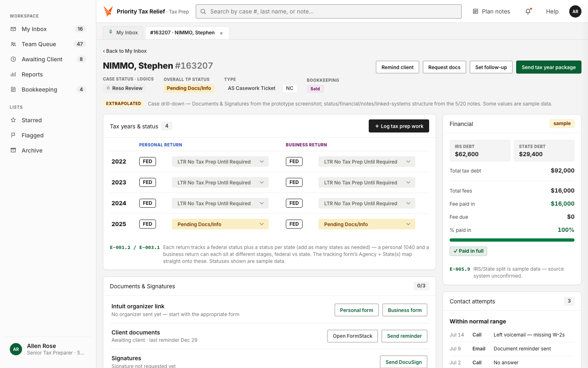Toggle the 2024 business FED chip
588x368 pixels.
click(x=294, y=203)
